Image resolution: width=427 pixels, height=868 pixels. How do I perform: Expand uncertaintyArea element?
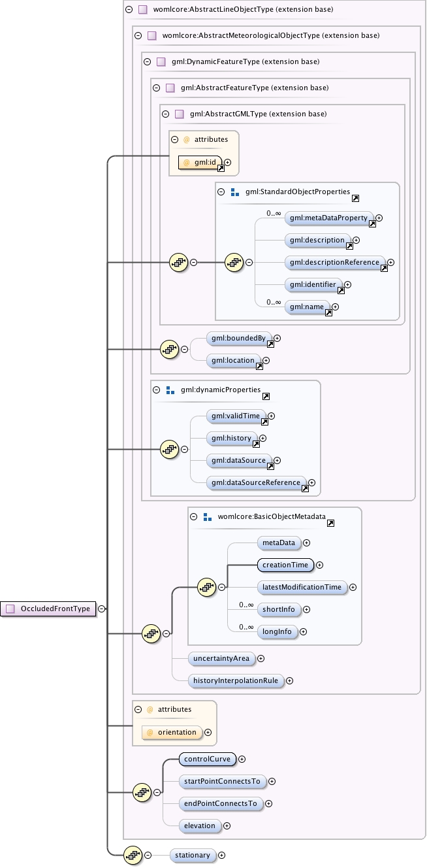[261, 658]
